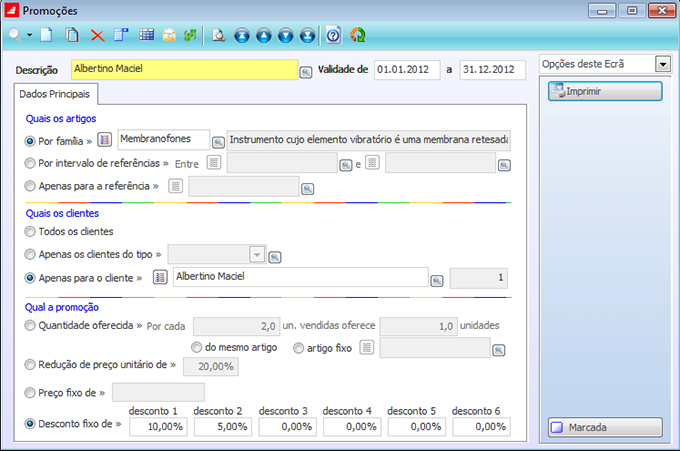This screenshot has height=451, width=680.
Task: Click the orange-green circular update icon
Action: pos(358,35)
